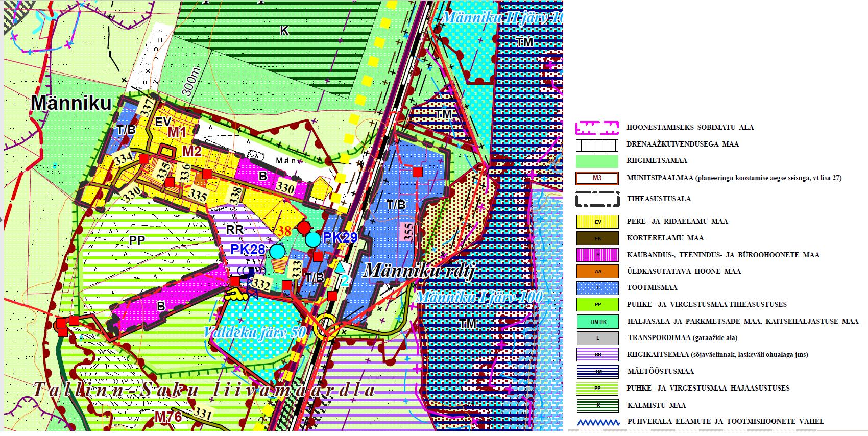
Task: Click the red square marker in eastern T/B zone
Action: coord(418,172)
